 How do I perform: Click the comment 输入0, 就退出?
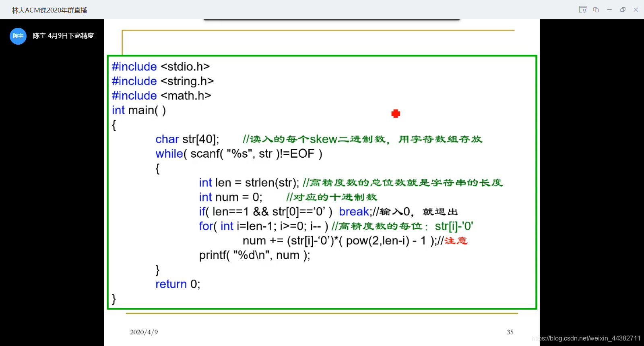(x=416, y=212)
